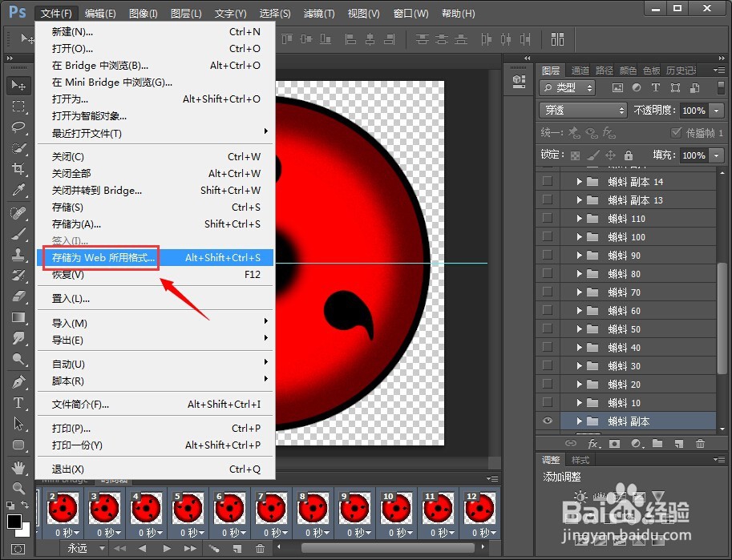Show the 蝌蚪 副本 14 layer group
Image resolution: width=732 pixels, height=560 pixels.
click(x=547, y=181)
